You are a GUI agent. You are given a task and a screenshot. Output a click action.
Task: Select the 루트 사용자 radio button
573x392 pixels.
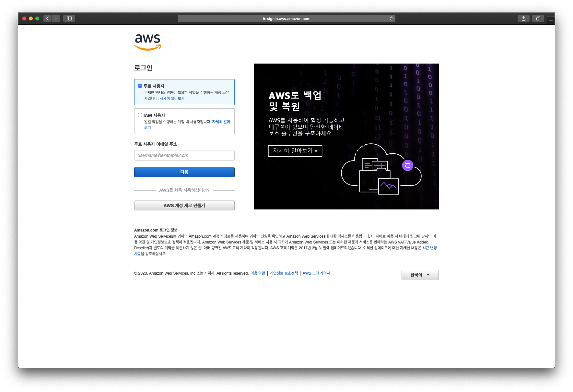[140, 86]
